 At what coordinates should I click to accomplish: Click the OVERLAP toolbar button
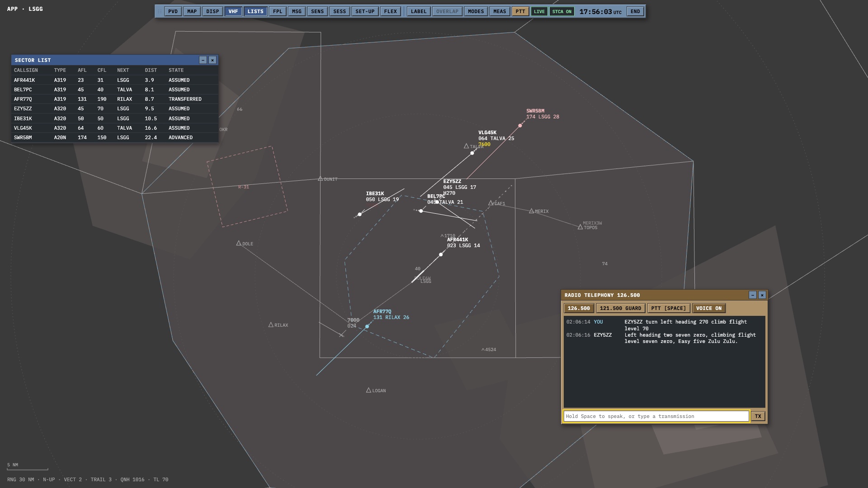click(447, 11)
